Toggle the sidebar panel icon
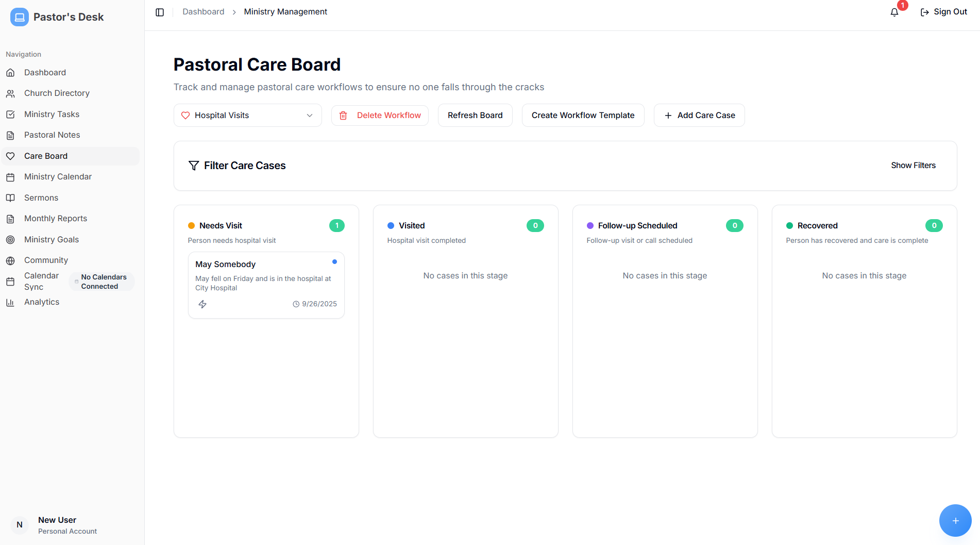 coord(160,12)
